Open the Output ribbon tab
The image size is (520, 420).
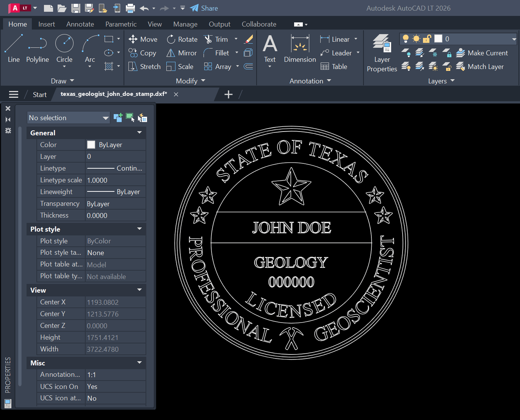pos(219,24)
